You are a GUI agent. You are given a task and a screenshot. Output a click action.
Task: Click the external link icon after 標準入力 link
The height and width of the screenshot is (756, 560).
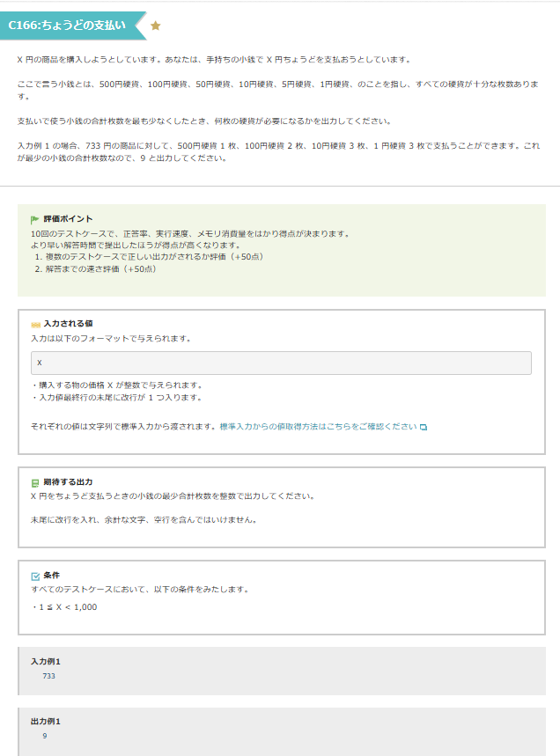(x=424, y=427)
